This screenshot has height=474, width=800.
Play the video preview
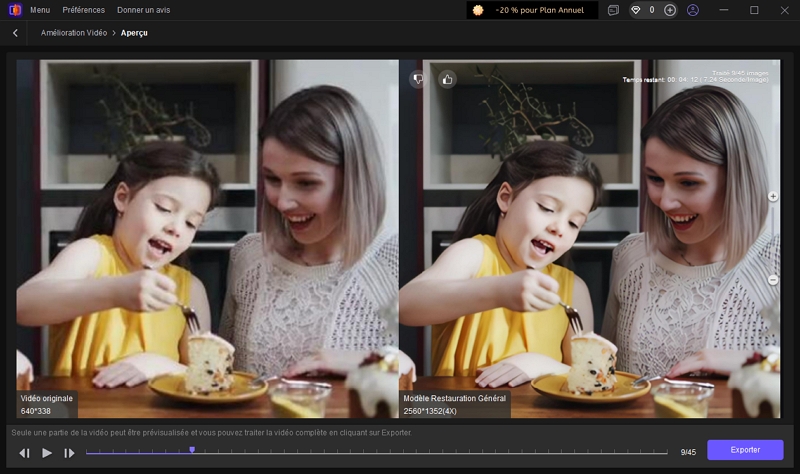click(47, 453)
